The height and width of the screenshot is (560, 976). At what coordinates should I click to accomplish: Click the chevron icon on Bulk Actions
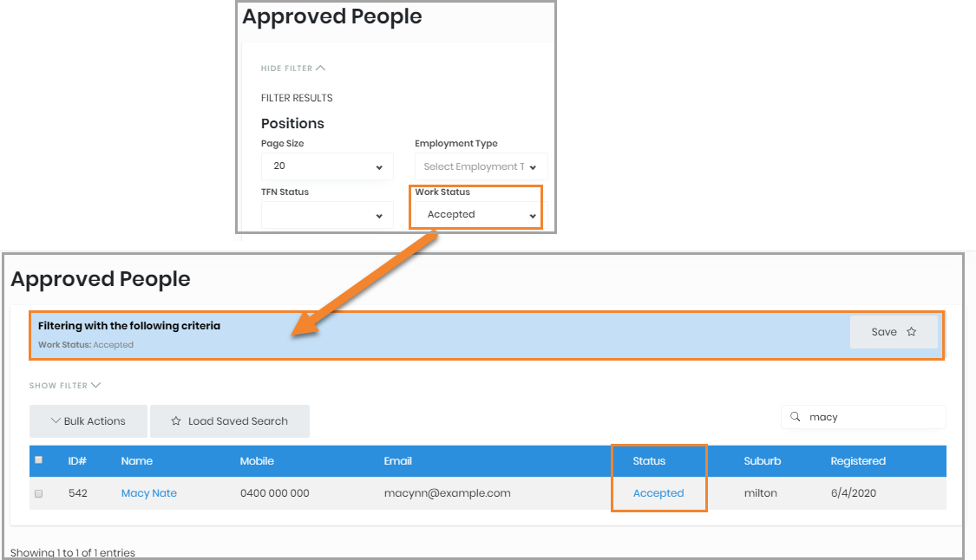56,421
